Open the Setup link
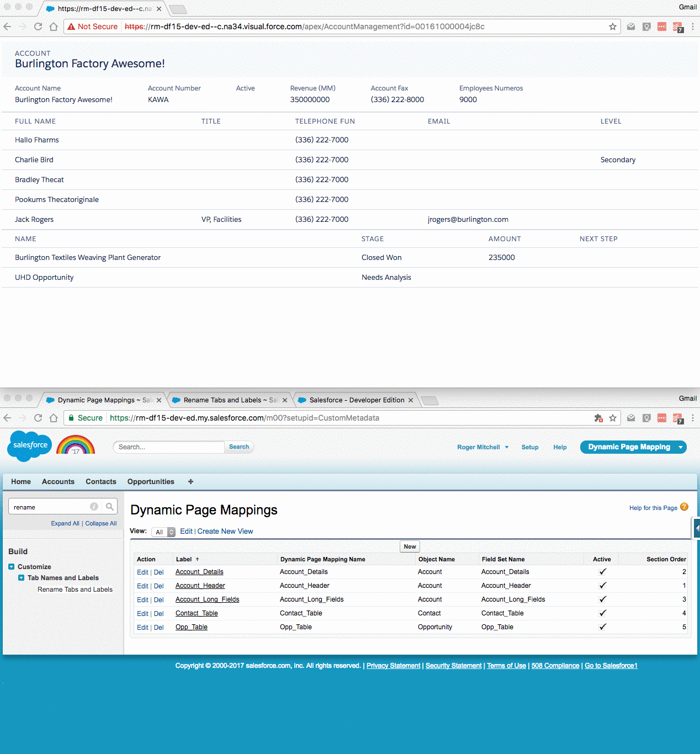The width and height of the screenshot is (700, 754). tap(530, 447)
